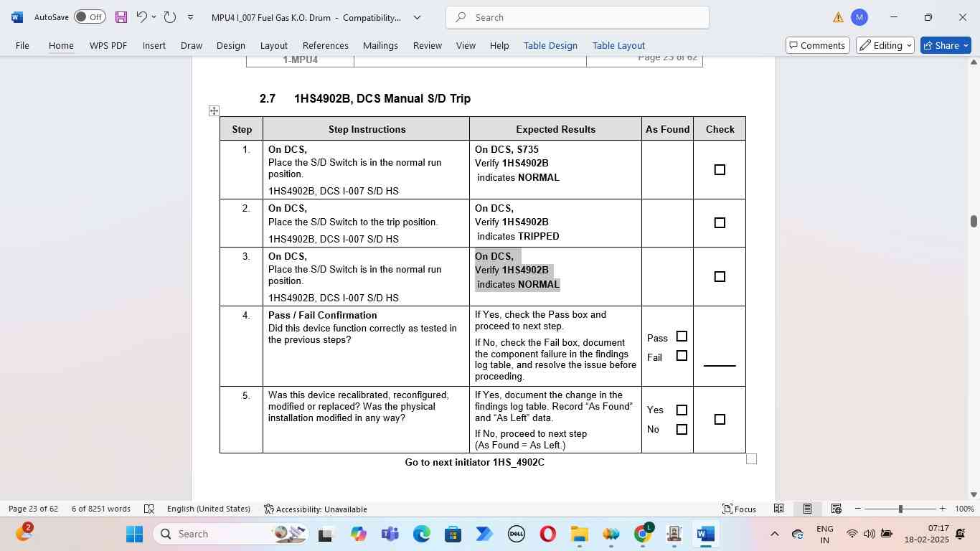
Task: Open the Layout ribbon tab
Action: pyautogui.click(x=274, y=45)
